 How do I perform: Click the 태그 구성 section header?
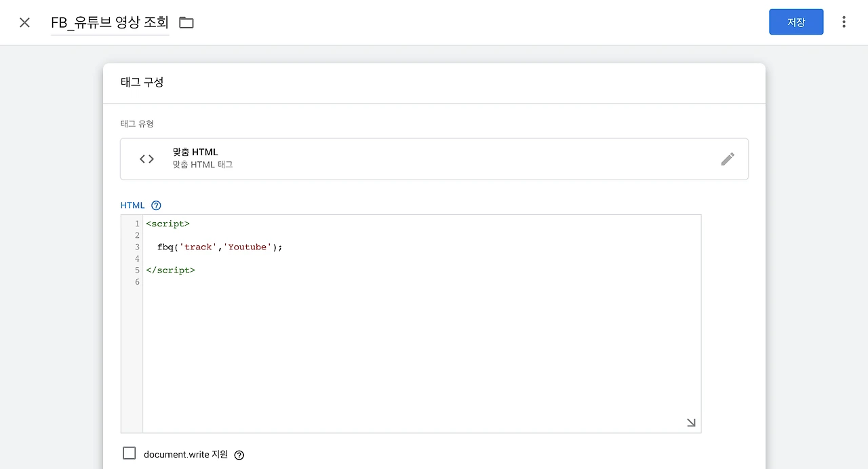tap(142, 82)
